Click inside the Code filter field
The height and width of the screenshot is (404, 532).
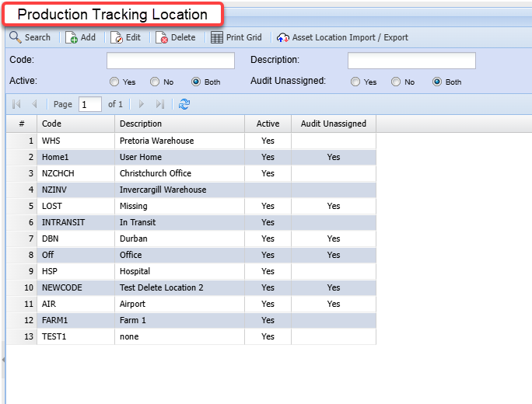point(170,61)
